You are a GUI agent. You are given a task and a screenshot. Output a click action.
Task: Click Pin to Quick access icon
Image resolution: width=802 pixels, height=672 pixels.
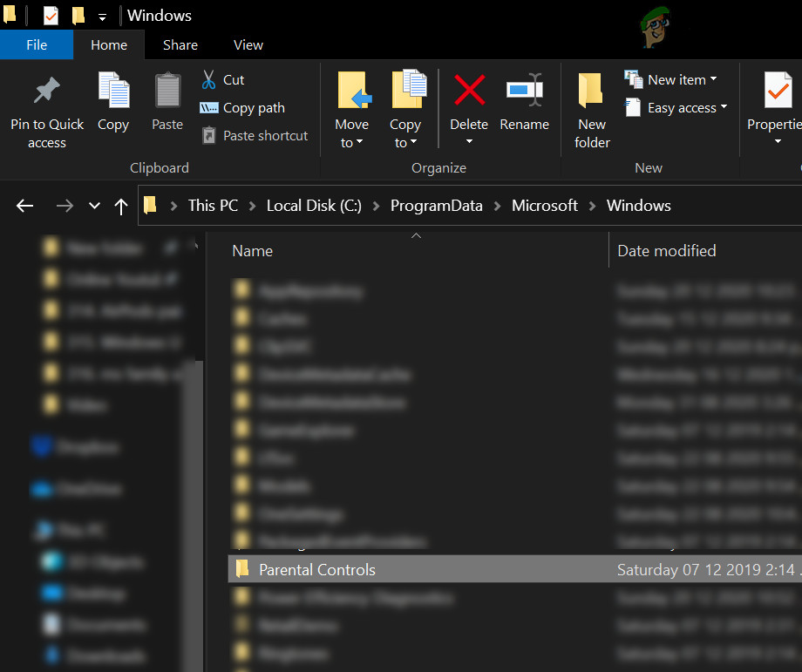tap(46, 91)
